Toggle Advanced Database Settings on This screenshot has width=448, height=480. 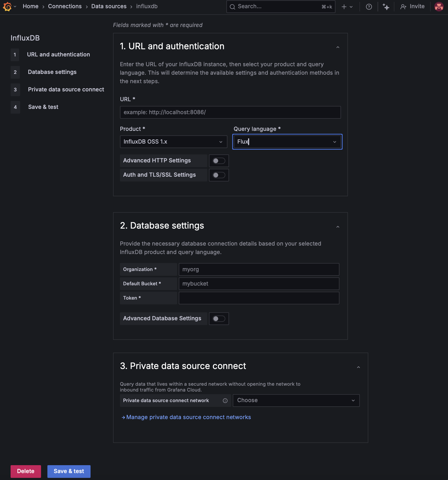coord(219,318)
